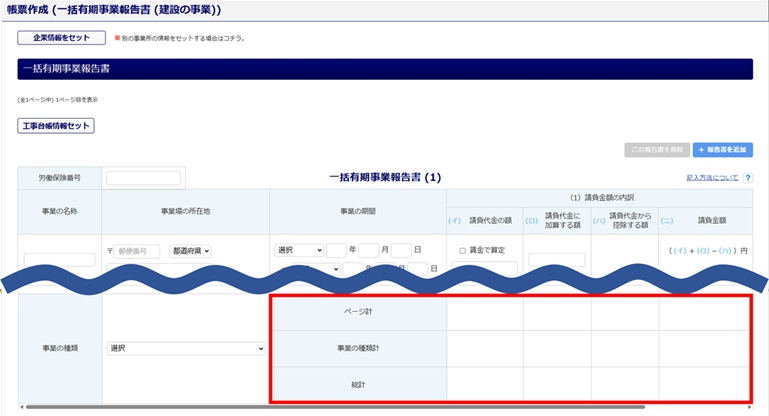
Task: Click the start date 月 input field
Action: pyautogui.click(x=369, y=250)
